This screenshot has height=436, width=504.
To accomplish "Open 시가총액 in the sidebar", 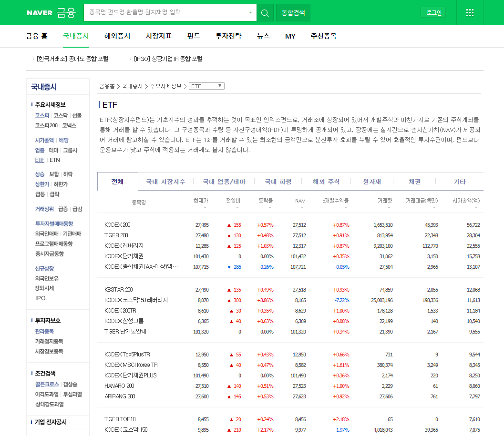I will click(x=44, y=140).
